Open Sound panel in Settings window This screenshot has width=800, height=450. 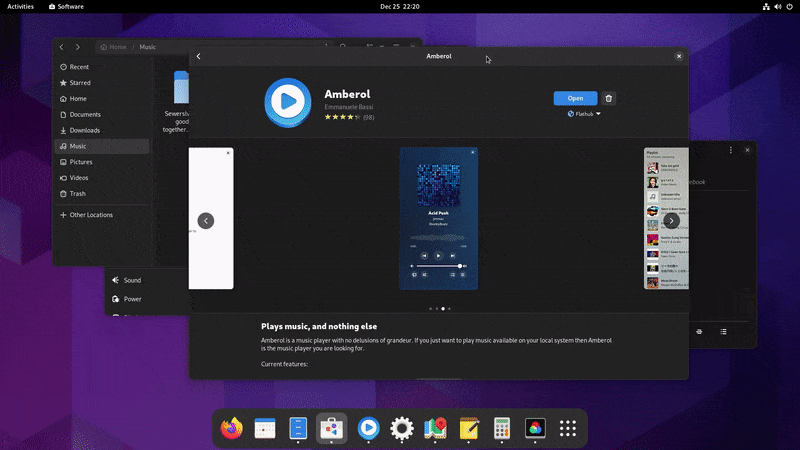point(148,280)
